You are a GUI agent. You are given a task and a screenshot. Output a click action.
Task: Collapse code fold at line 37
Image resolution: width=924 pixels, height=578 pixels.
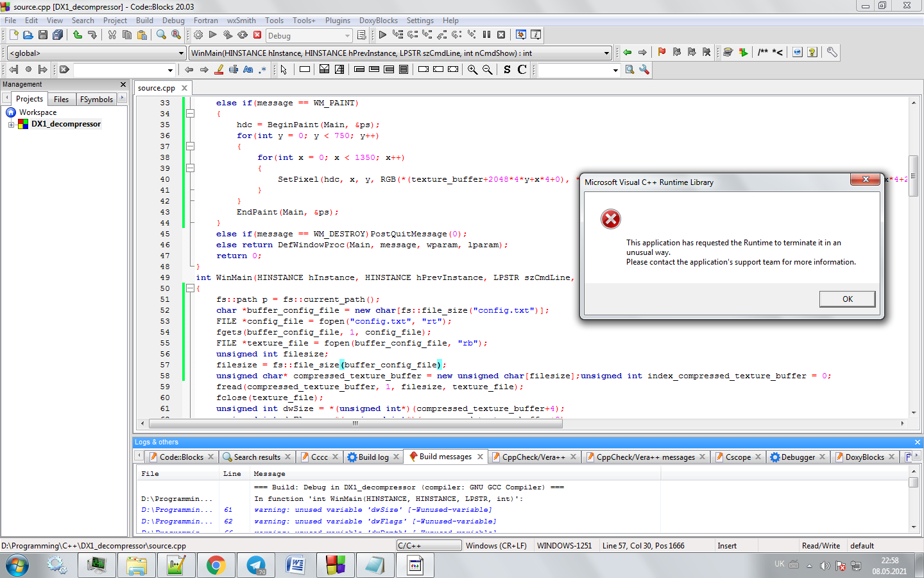pos(190,146)
